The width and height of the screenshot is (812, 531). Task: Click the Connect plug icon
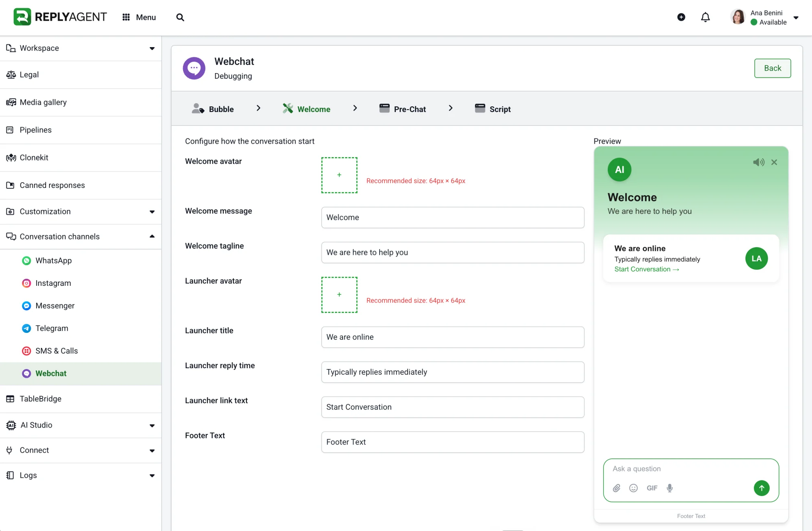point(9,450)
